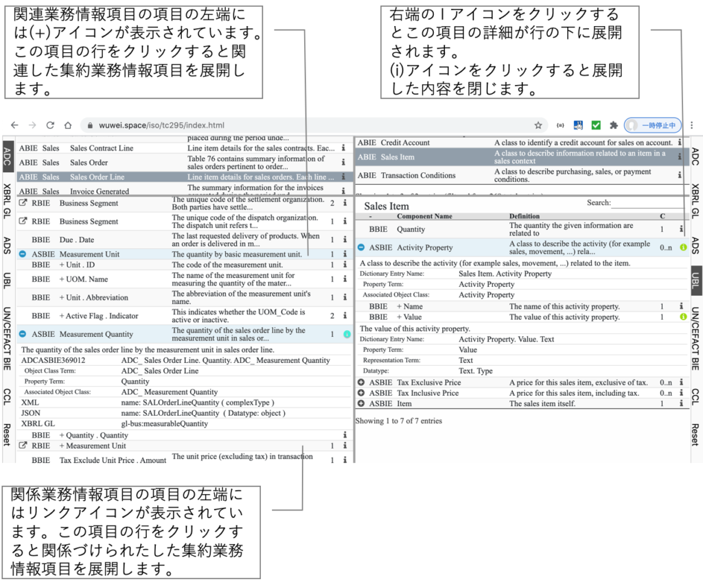
Task: Select UBL tab in the left sidebar
Action: 7,280
